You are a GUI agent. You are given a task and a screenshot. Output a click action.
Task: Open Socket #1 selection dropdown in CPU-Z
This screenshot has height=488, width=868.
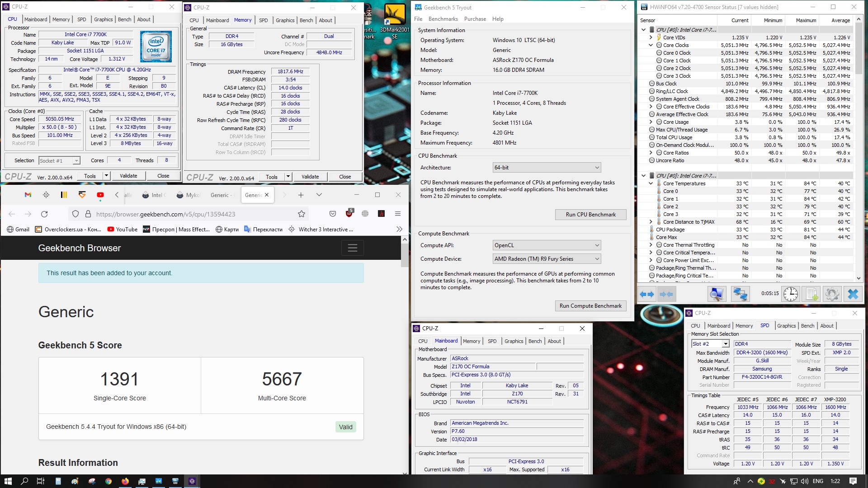pyautogui.click(x=59, y=161)
